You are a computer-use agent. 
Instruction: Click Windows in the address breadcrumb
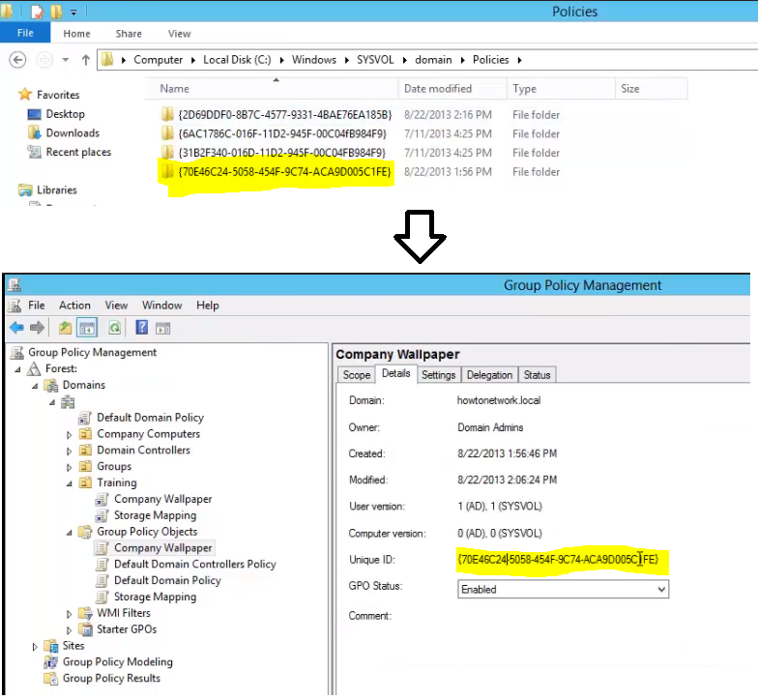pos(313,60)
